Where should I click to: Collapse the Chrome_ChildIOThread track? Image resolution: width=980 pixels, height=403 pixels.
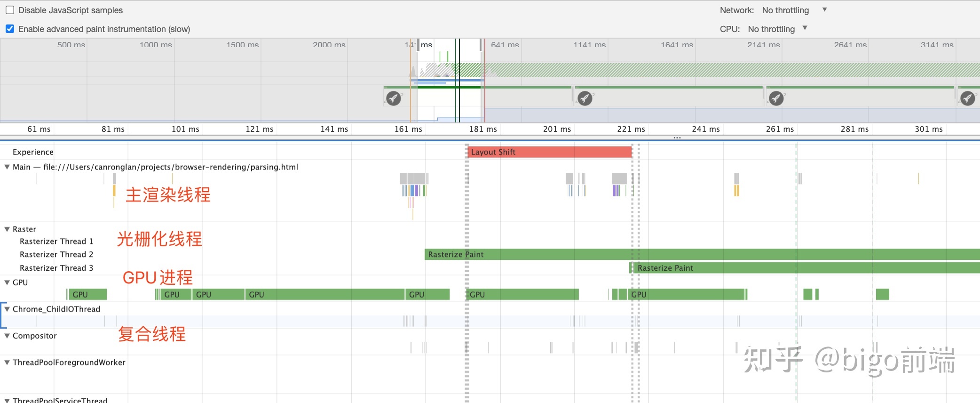[7, 309]
